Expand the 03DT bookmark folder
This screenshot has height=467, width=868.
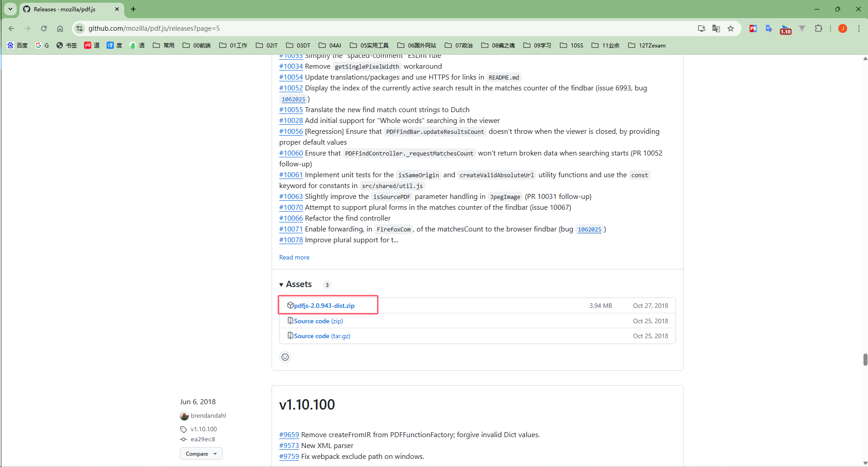pos(298,45)
